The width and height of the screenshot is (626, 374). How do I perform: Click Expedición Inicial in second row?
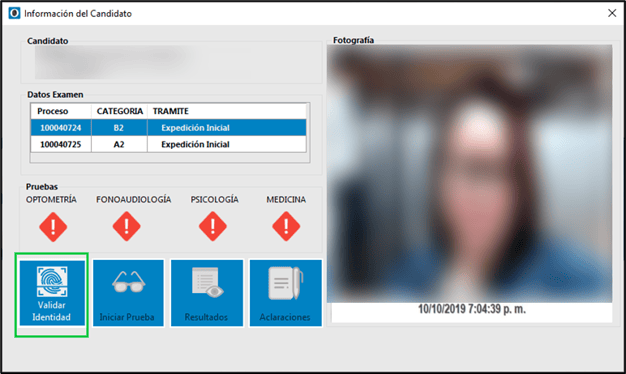point(195,144)
